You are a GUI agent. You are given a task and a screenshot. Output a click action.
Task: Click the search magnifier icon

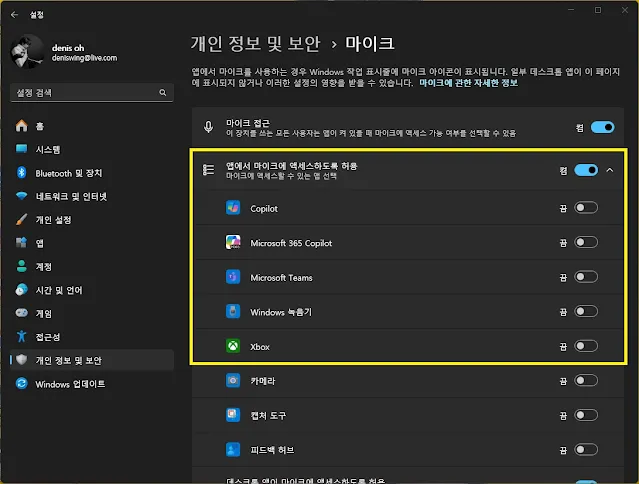pyautogui.click(x=163, y=92)
